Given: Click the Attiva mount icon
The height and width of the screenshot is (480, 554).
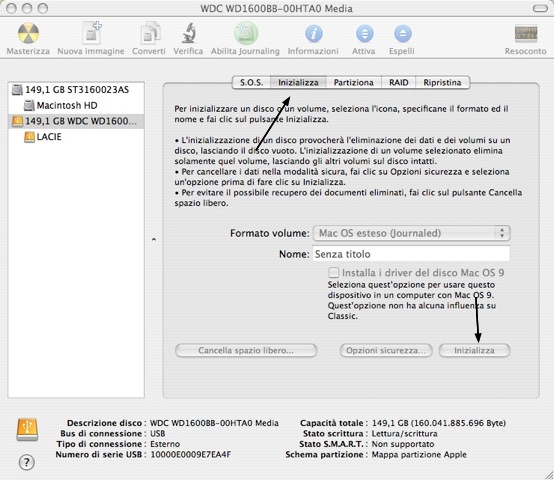Looking at the screenshot, I should click(x=365, y=34).
